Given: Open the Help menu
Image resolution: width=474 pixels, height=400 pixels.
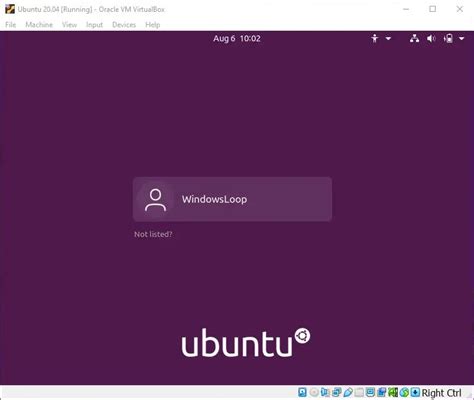Looking at the screenshot, I should (153, 25).
